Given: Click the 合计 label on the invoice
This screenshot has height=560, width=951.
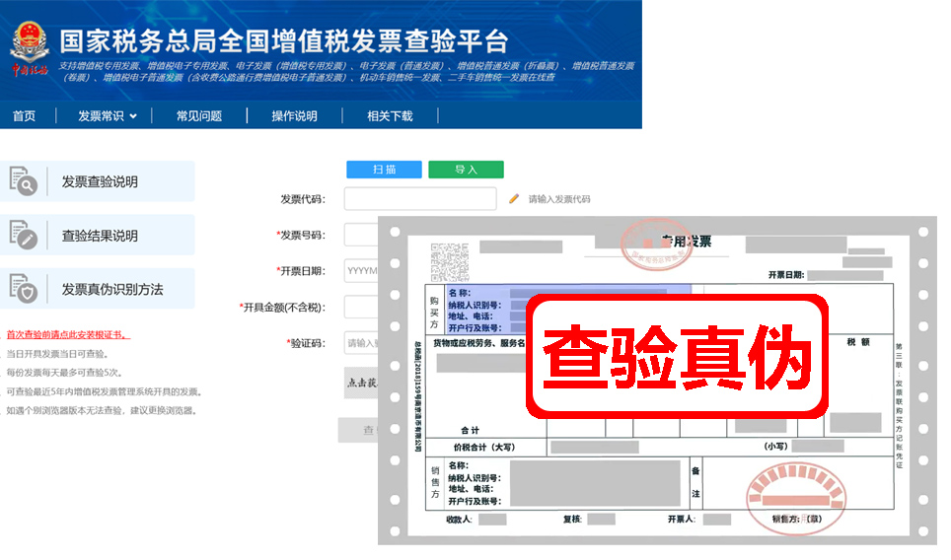Looking at the screenshot, I should (470, 430).
